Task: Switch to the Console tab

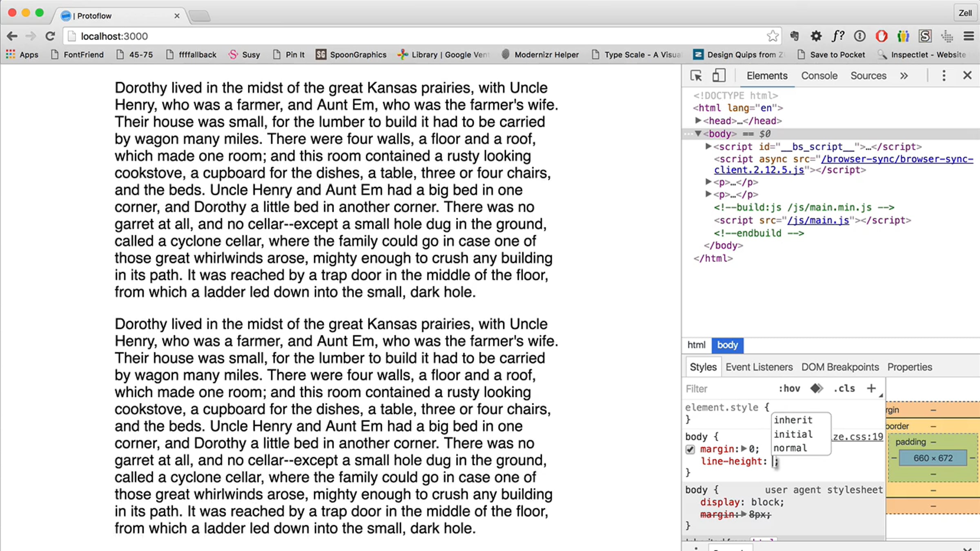Action: pos(819,76)
